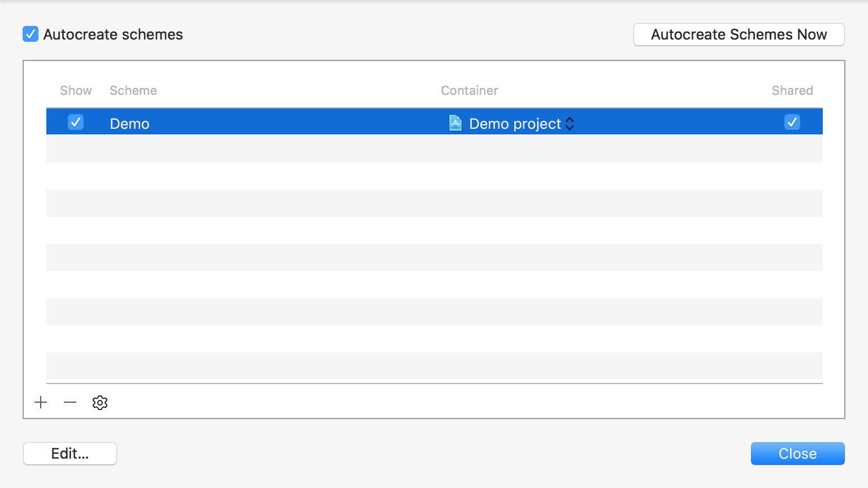This screenshot has height=488, width=868.
Task: Click the Container column header
Action: [x=469, y=90]
